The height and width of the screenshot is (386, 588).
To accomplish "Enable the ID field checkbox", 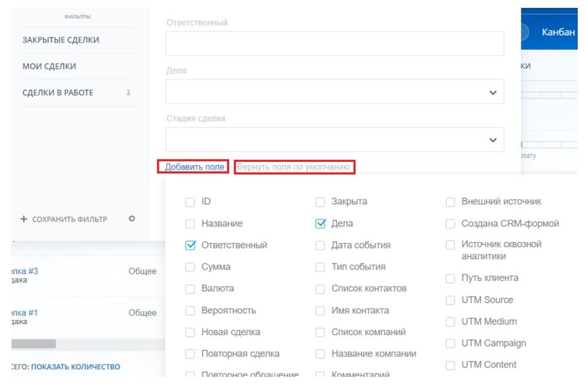I will [x=190, y=202].
